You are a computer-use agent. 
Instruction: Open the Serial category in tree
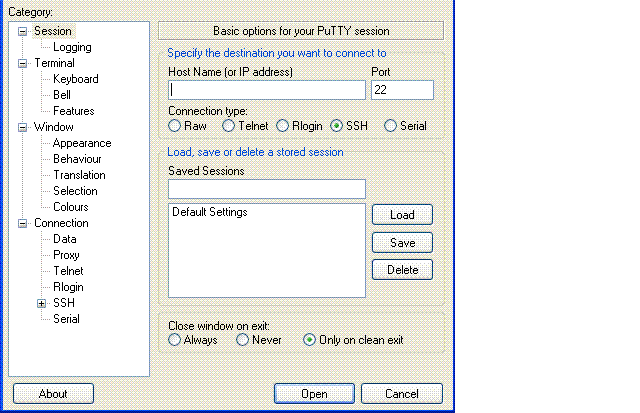(66, 319)
